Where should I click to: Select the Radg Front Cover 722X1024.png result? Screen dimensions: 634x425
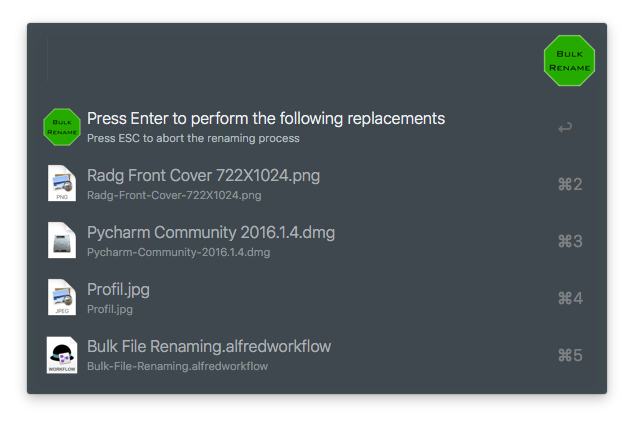[203, 176]
